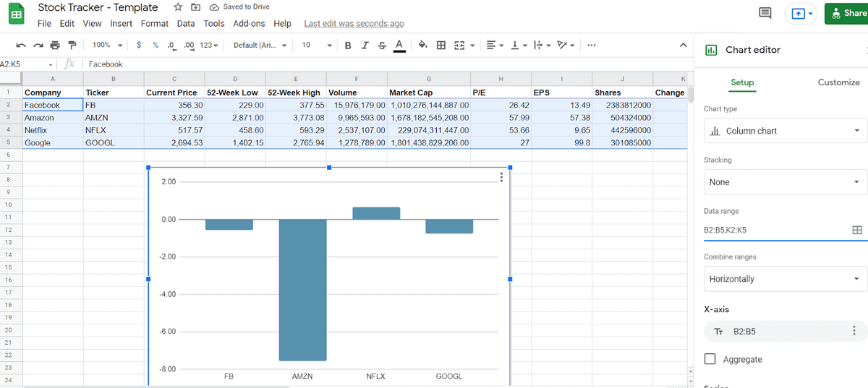
Task: Open the borders tool
Action: tap(441, 45)
